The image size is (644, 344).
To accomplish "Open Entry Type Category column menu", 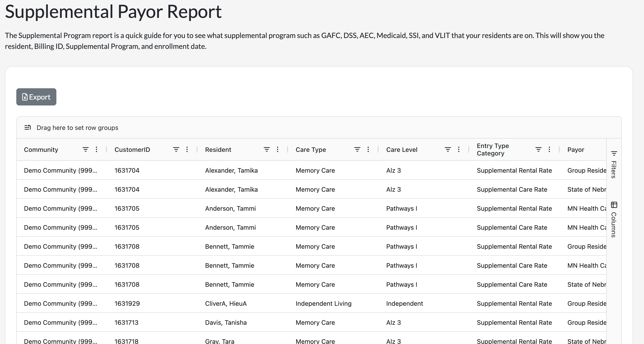I will click(x=549, y=149).
